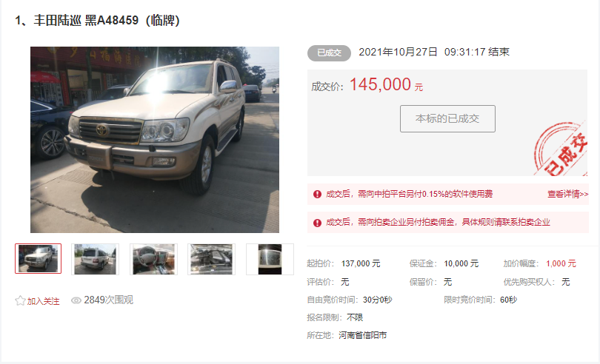Click the 145,000 final price
Image resolution: width=600 pixels, height=364 pixels.
(x=380, y=84)
